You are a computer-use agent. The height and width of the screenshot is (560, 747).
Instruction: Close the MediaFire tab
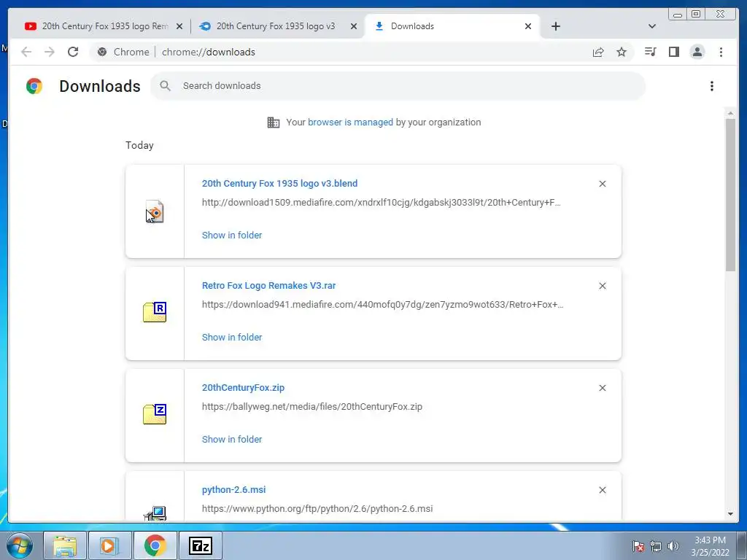click(x=354, y=26)
